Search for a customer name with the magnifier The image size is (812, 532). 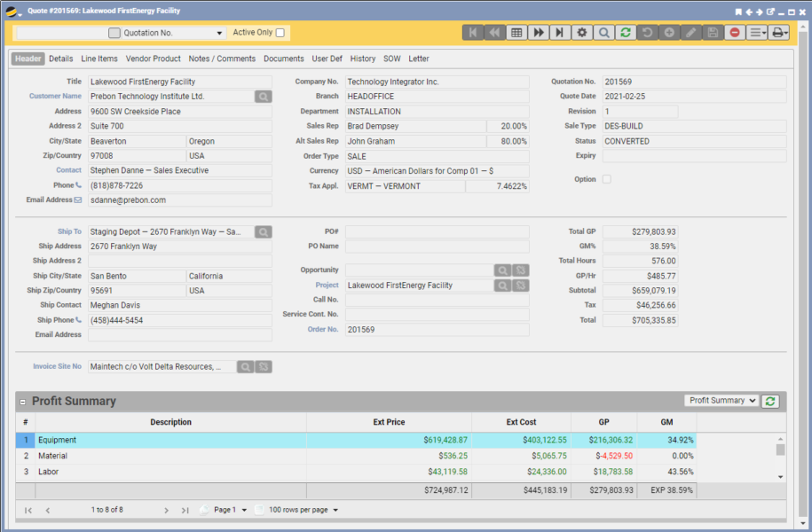(x=263, y=97)
